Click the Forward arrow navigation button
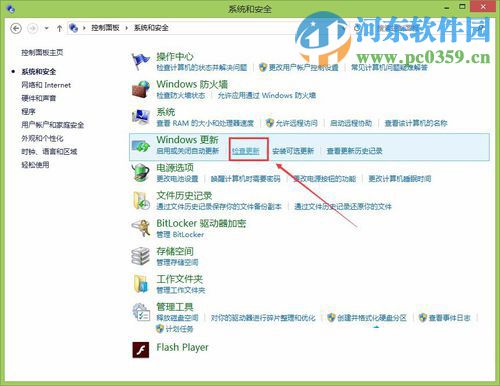Screen dimensions: 500x386 32,28
